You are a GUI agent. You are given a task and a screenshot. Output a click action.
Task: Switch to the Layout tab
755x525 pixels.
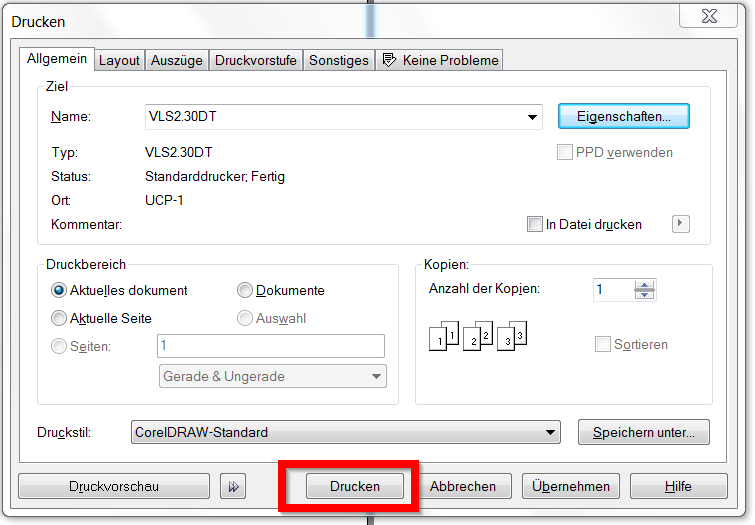119,60
